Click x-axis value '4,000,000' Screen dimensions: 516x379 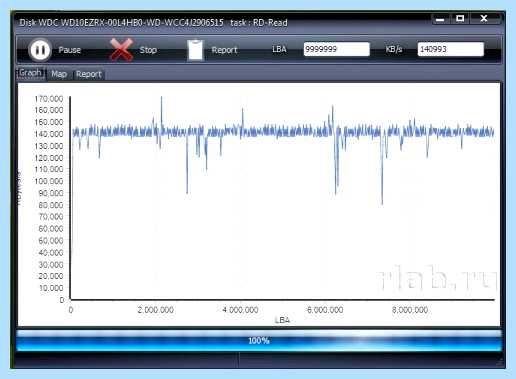[240, 310]
